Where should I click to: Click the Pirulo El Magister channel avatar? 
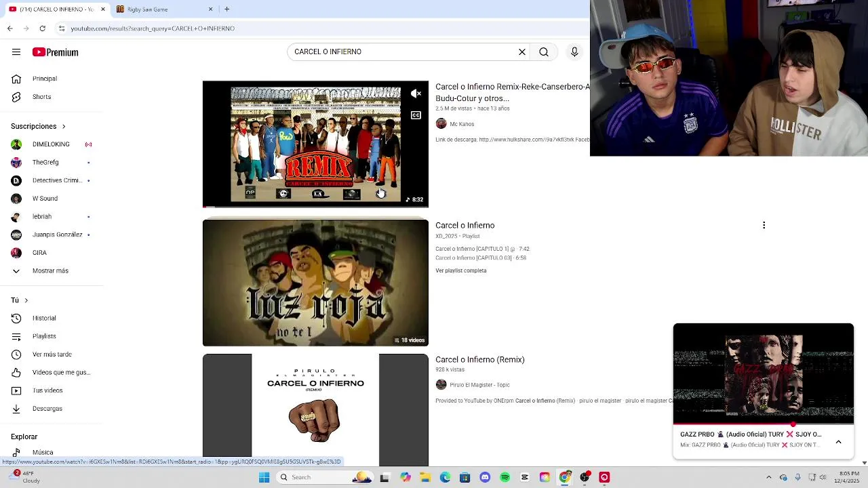441,385
